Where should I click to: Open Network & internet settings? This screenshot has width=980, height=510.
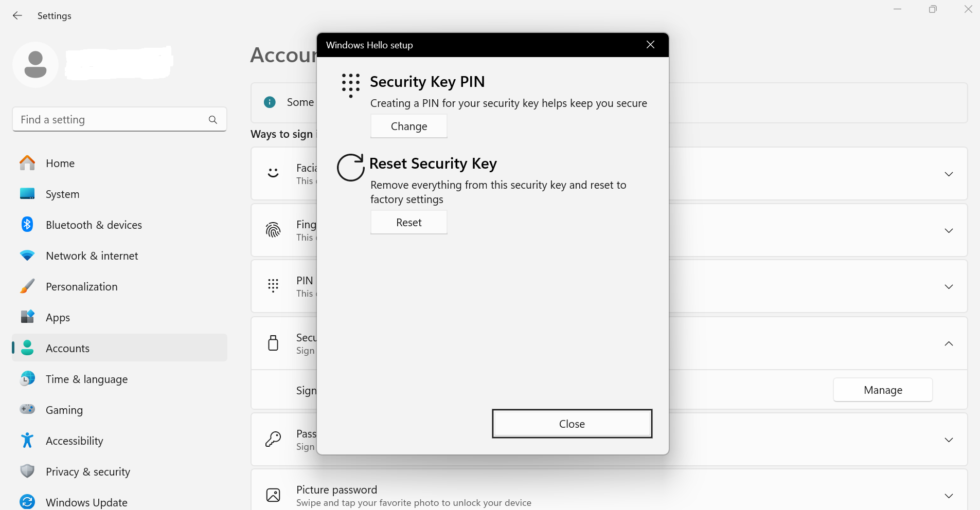[92, 256]
